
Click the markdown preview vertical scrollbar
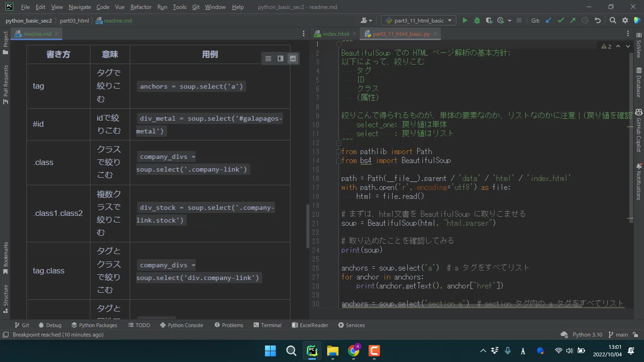[x=307, y=226]
